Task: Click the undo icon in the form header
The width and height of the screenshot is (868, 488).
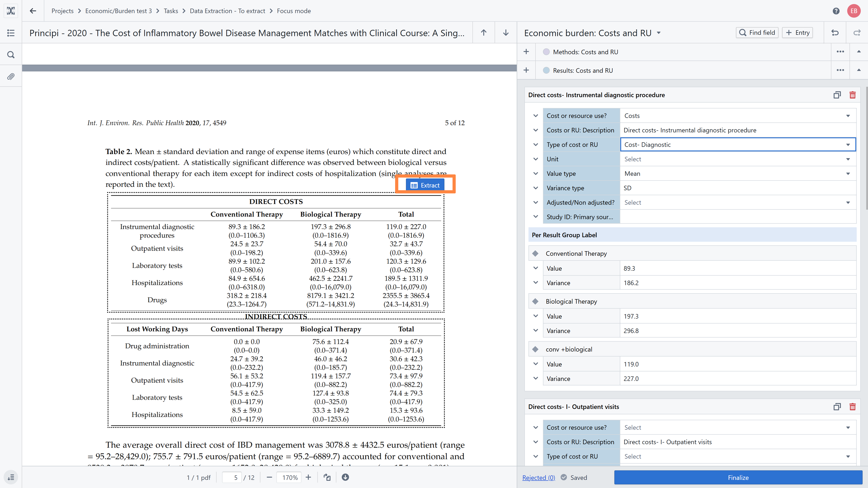Action: (835, 33)
